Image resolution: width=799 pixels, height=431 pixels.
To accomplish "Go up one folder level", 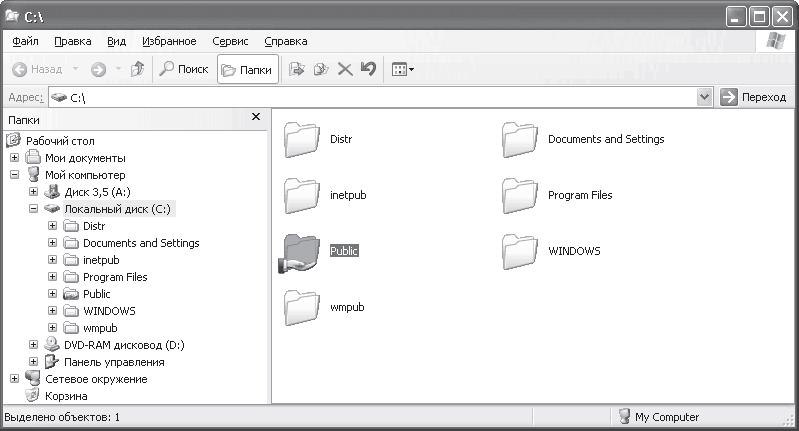I will pyautogui.click(x=138, y=69).
